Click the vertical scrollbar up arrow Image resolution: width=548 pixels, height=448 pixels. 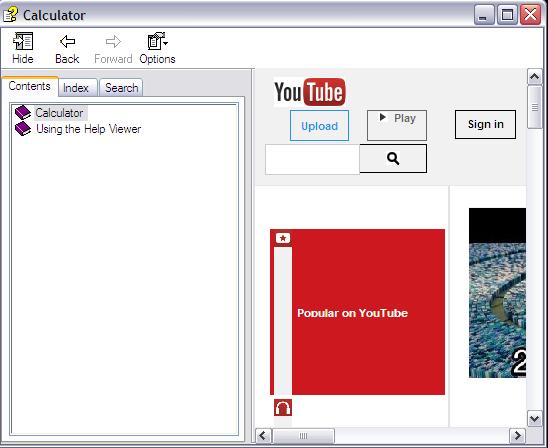(535, 77)
